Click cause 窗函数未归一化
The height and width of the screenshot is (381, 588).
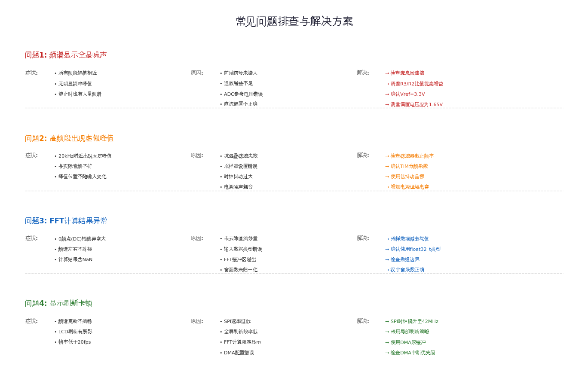coord(241,270)
